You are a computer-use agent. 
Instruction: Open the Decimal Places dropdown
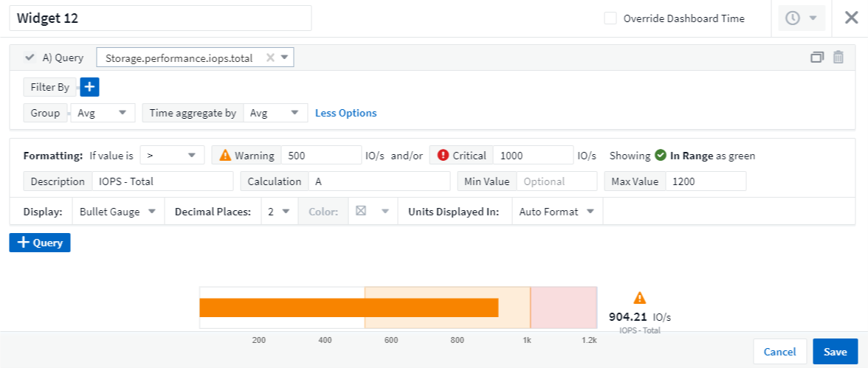click(279, 212)
